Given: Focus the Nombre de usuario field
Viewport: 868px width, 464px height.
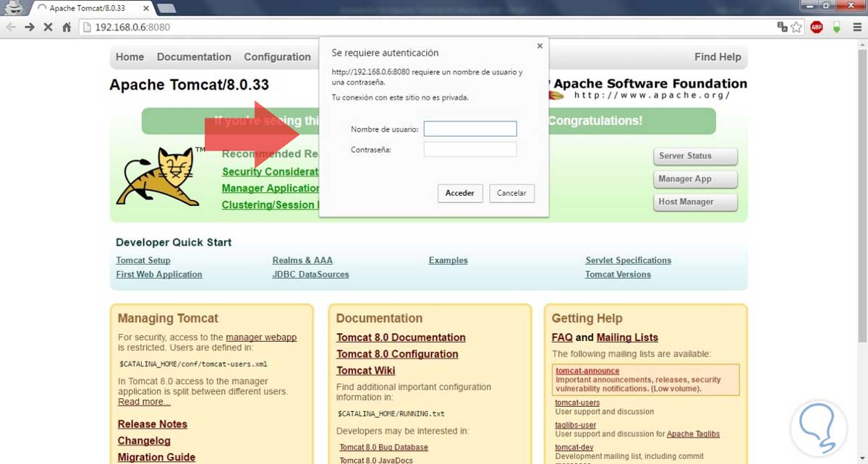Looking at the screenshot, I should click(470, 129).
